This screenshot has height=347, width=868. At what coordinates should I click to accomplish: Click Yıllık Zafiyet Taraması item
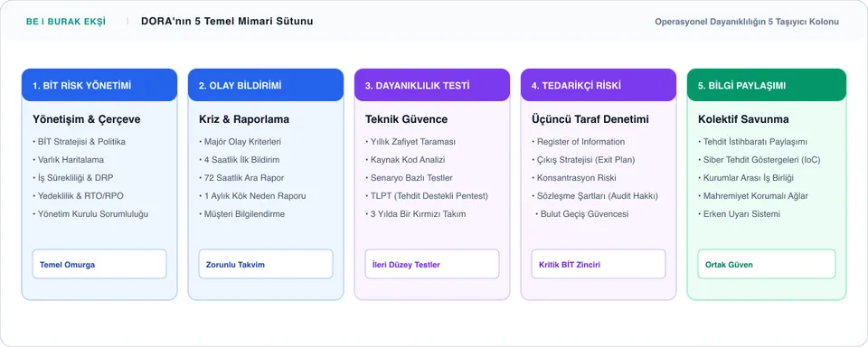410,142
